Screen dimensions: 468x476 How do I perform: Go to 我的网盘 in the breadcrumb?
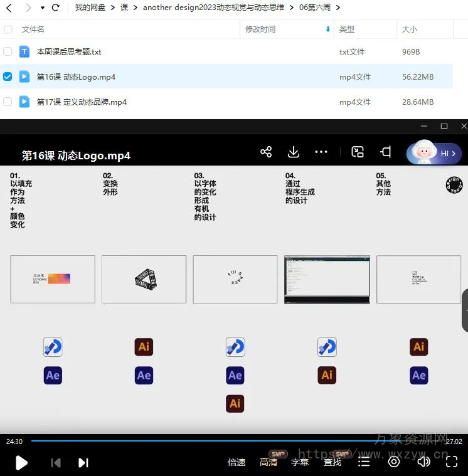(x=90, y=8)
